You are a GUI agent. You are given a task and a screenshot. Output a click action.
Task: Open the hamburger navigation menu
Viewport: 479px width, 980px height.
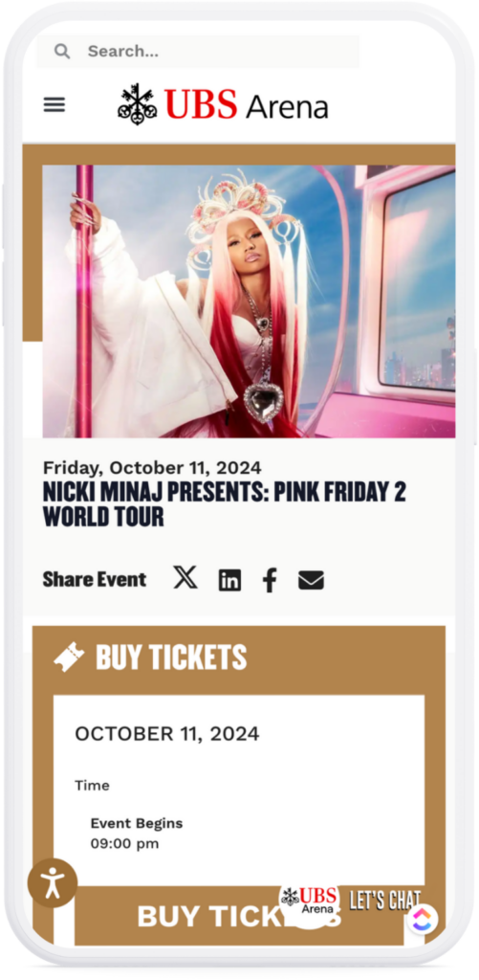coord(54,104)
